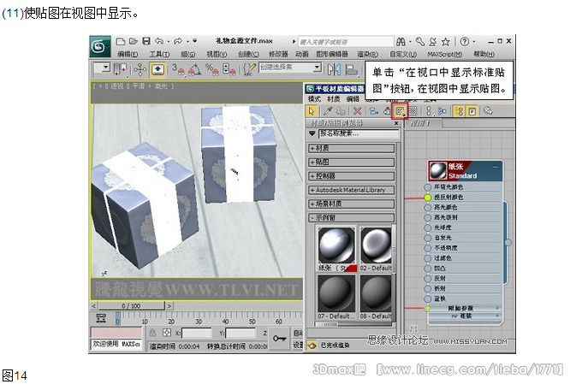Select the arrow selection tool in material editor
Screen dimensions: 588x384
tap(312, 111)
